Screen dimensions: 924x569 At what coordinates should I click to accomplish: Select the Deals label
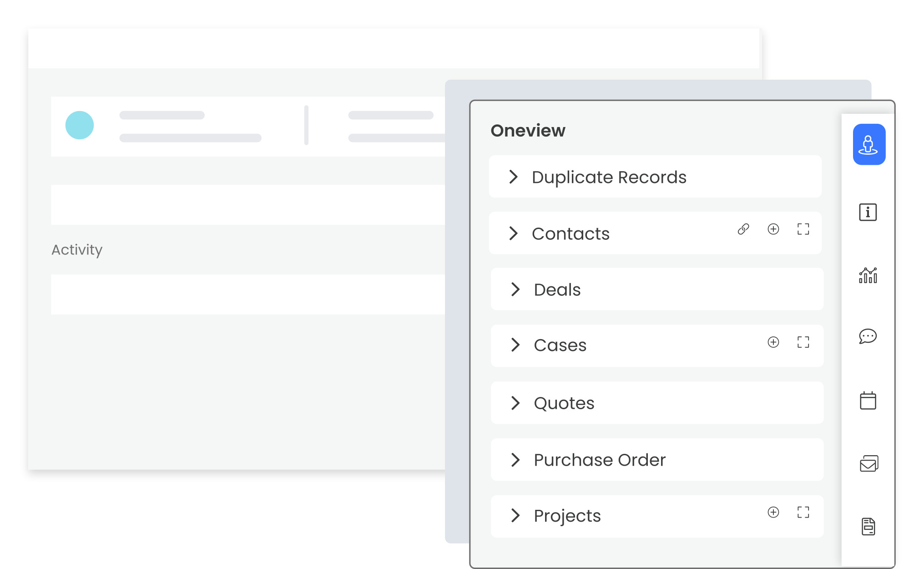click(557, 290)
